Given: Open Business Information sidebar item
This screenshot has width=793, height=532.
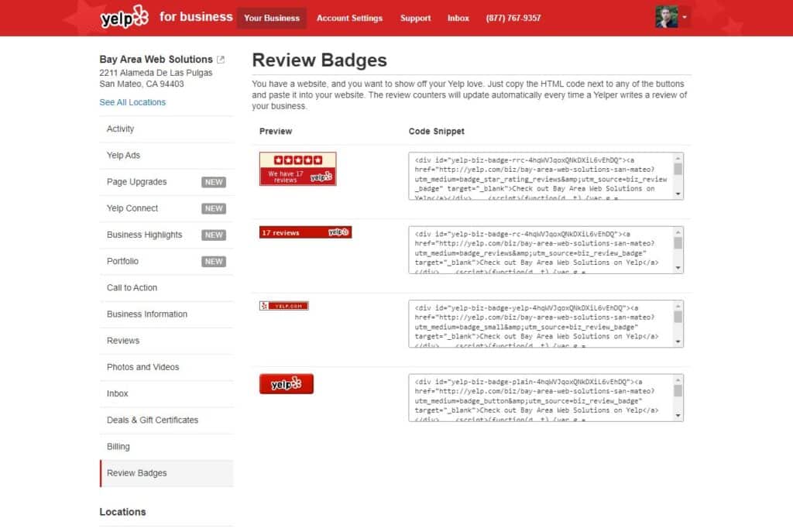Looking at the screenshot, I should click(x=166, y=314).
